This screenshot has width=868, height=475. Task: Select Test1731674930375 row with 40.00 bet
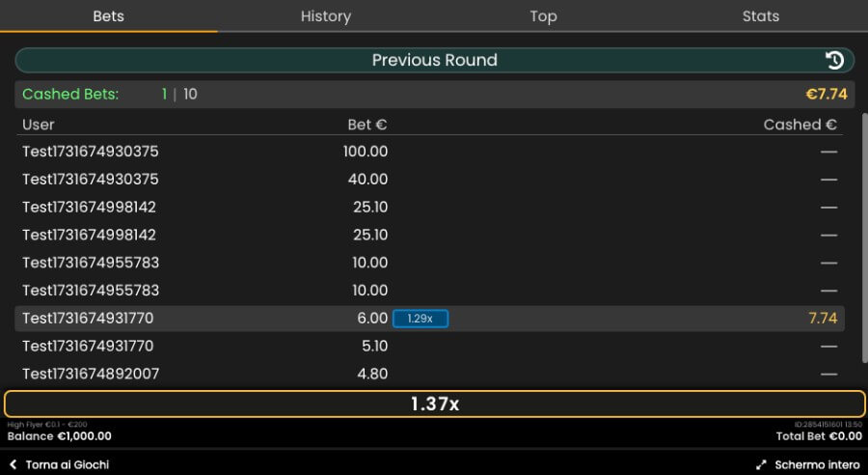(429, 179)
